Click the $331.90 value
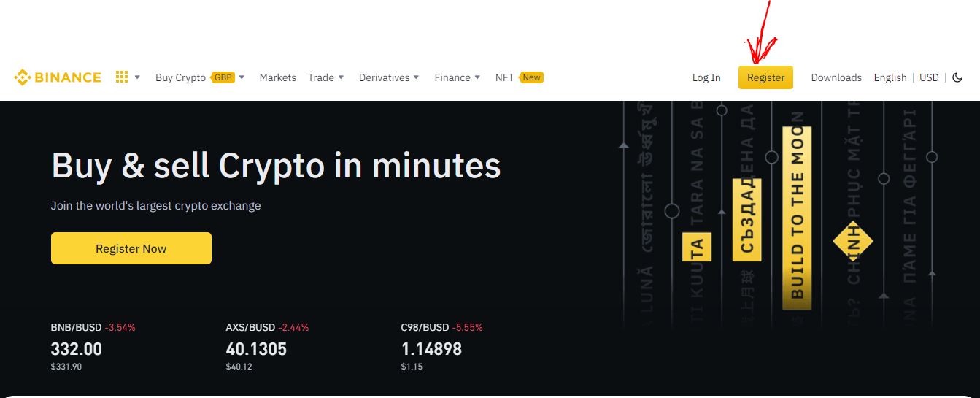This screenshot has width=980, height=398. click(66, 367)
